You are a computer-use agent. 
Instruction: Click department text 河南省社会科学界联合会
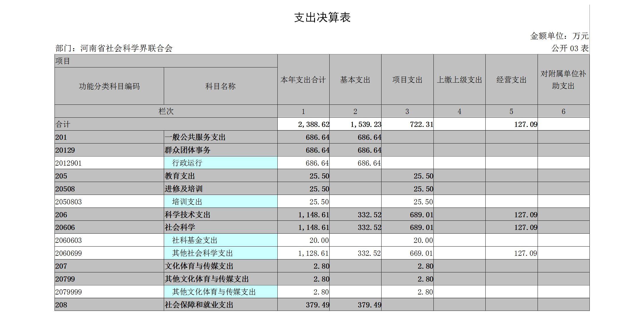pyautogui.click(x=126, y=48)
